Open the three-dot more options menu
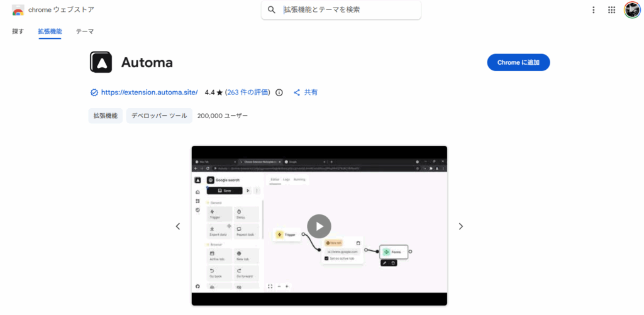The height and width of the screenshot is (315, 644). [x=593, y=10]
